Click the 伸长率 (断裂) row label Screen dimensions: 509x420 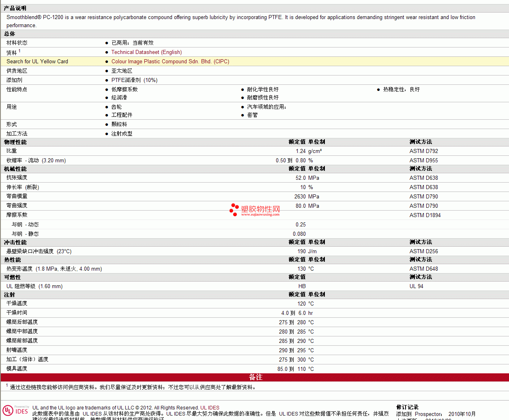pyautogui.click(x=23, y=187)
